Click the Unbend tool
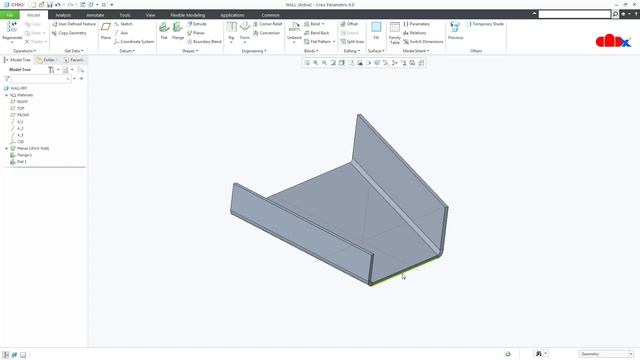 coord(294,28)
